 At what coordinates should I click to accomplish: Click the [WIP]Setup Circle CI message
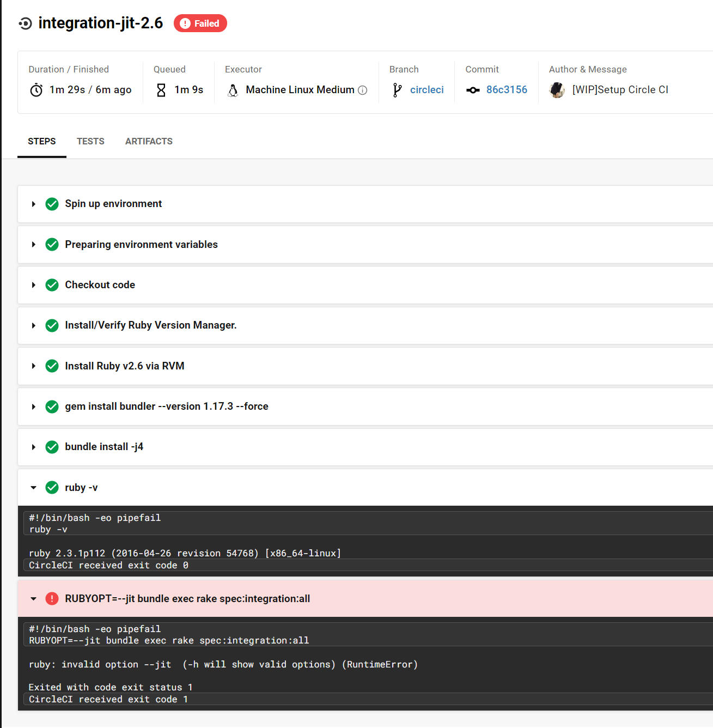pyautogui.click(x=620, y=90)
